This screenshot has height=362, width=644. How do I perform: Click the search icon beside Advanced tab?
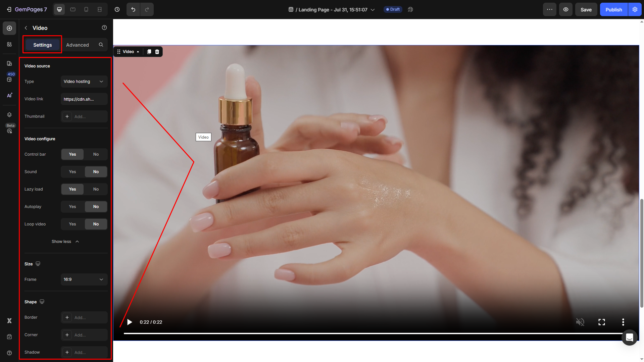pos(101,45)
